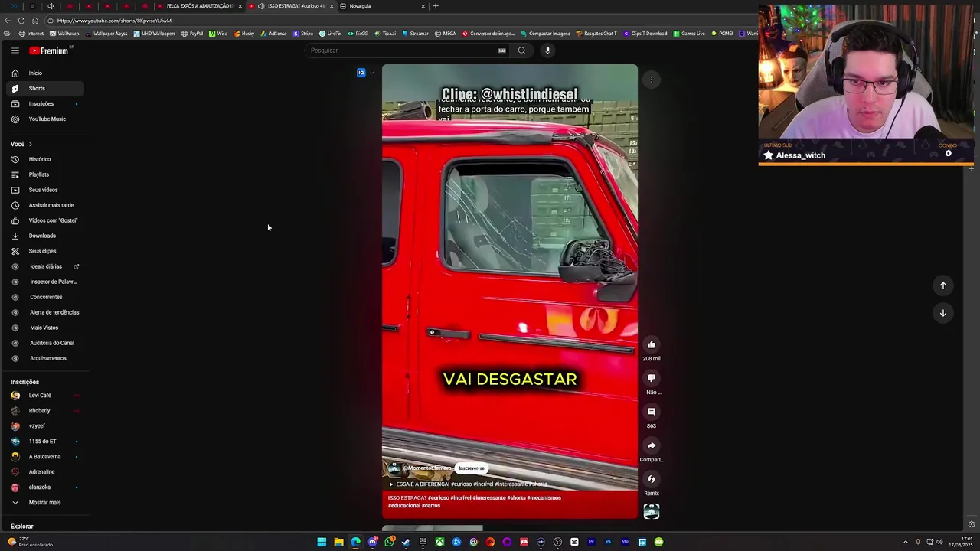Open new browser tab with plus
The width and height of the screenshot is (980, 551).
(x=436, y=6)
